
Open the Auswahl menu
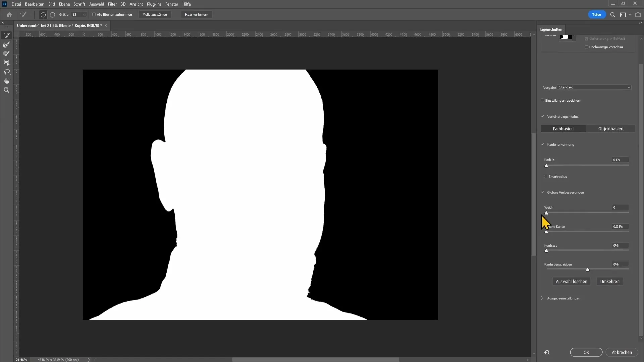coord(96,4)
